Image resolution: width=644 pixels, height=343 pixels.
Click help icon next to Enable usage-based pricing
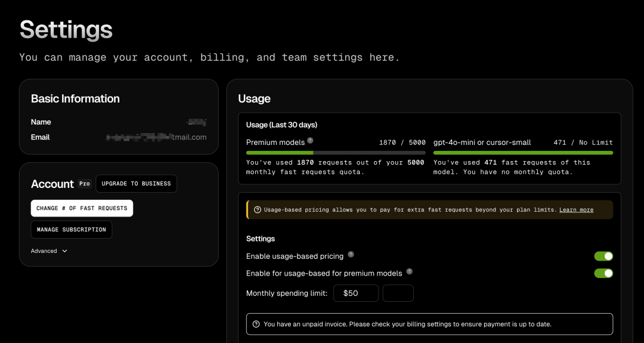coord(351,255)
